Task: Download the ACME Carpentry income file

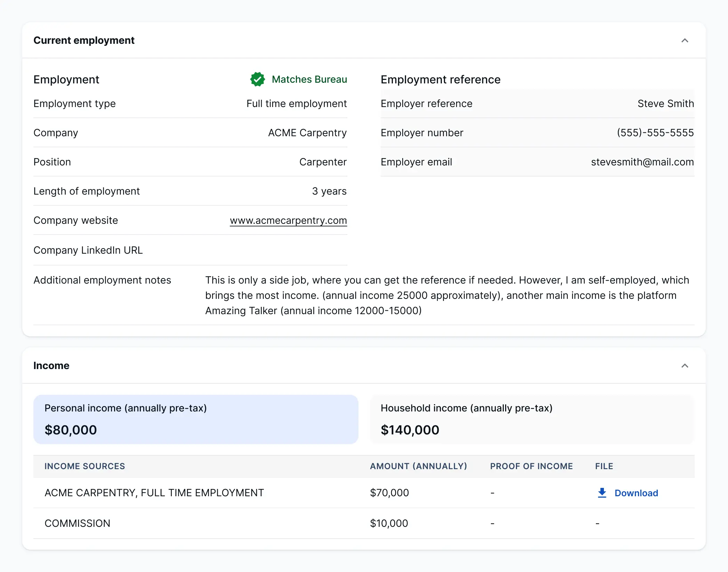Action: (x=636, y=493)
